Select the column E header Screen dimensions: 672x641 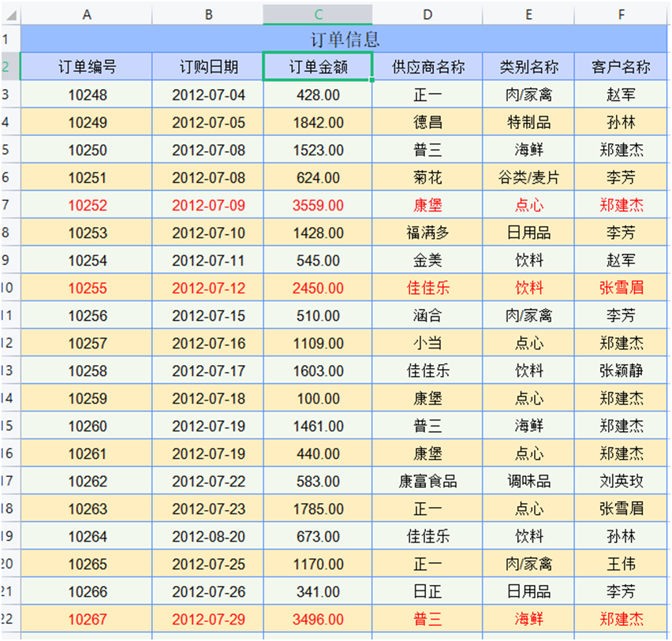coord(528,14)
